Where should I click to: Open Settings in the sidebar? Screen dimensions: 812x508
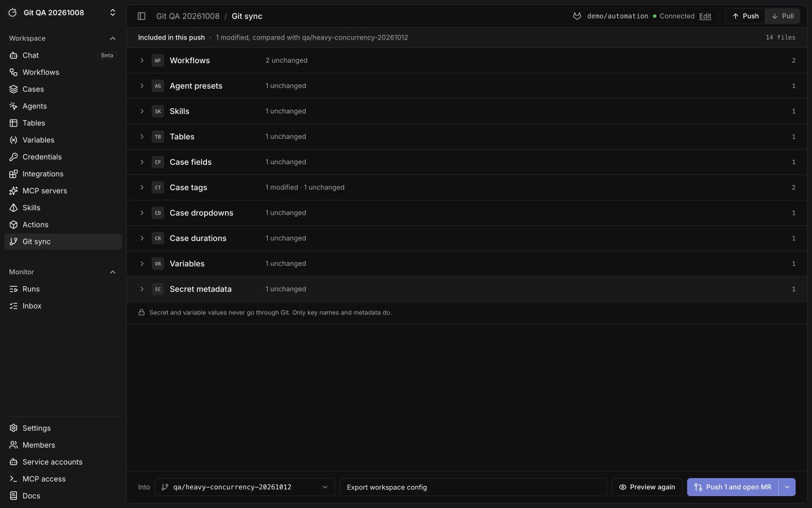click(x=63, y=428)
